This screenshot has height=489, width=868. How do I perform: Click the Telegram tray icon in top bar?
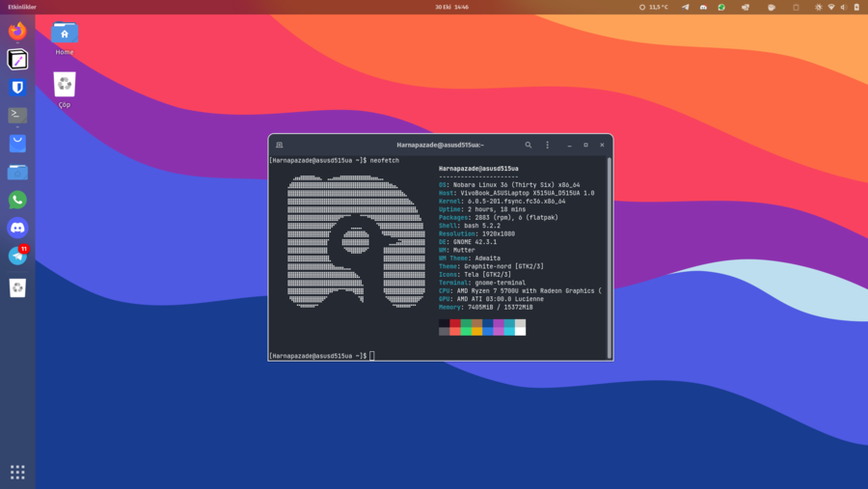pyautogui.click(x=686, y=7)
